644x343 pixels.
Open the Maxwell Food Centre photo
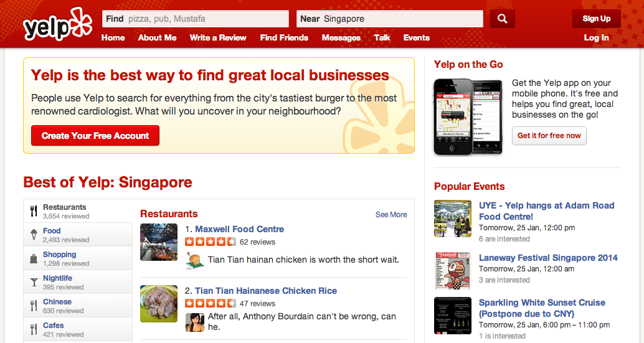coord(159,242)
